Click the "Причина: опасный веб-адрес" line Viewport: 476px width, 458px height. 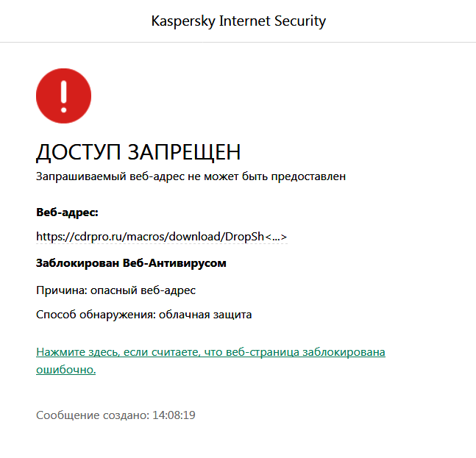pos(116,290)
